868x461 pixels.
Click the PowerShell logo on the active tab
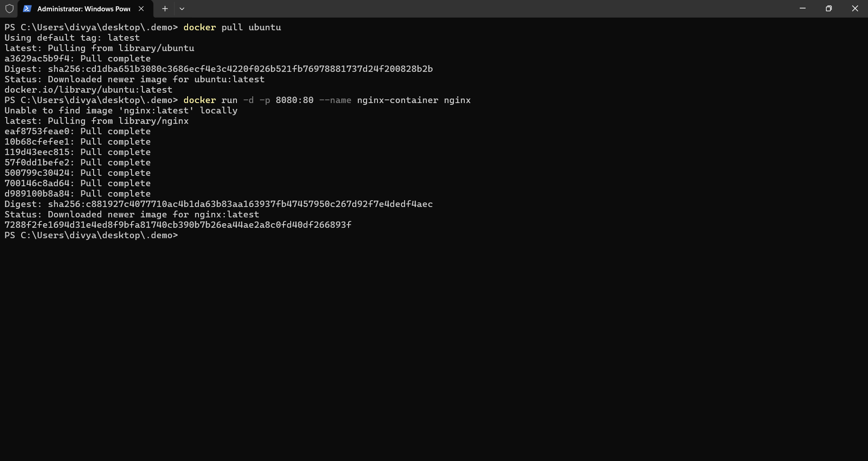(27, 9)
